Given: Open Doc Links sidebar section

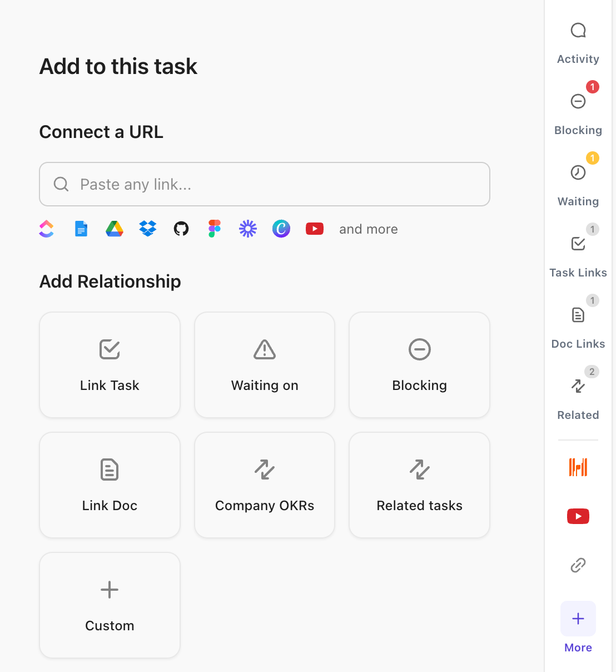Looking at the screenshot, I should pyautogui.click(x=578, y=316).
